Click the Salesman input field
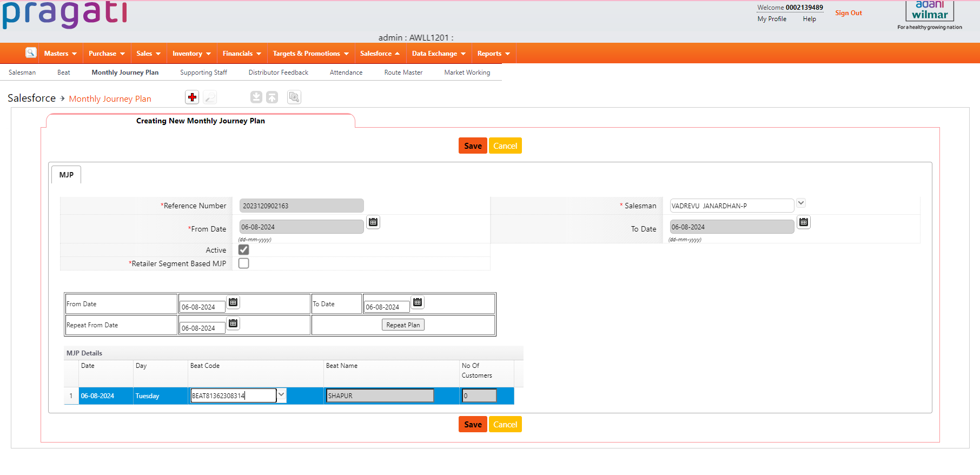The height and width of the screenshot is (475, 980). point(732,206)
